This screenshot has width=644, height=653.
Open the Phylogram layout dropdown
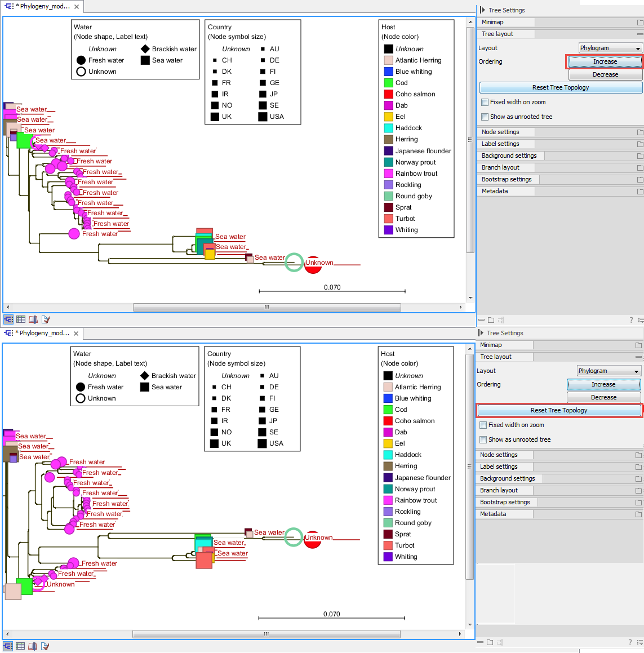pyautogui.click(x=610, y=48)
